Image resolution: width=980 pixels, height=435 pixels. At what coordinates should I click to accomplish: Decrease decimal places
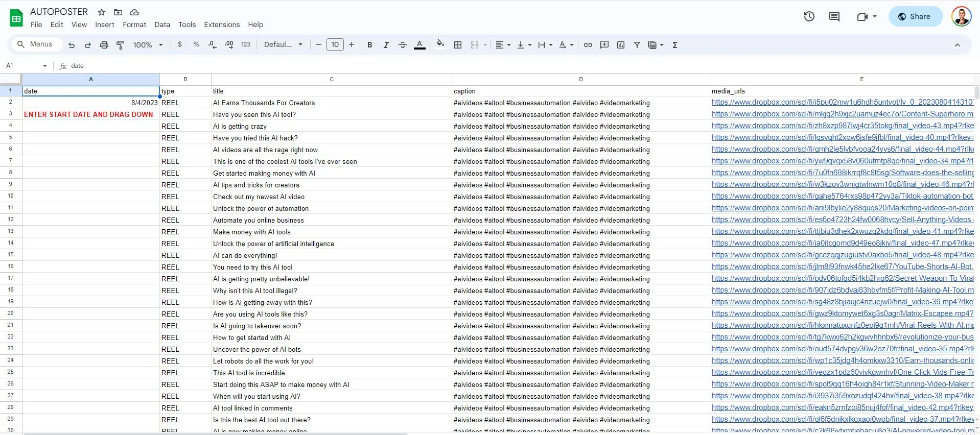213,44
